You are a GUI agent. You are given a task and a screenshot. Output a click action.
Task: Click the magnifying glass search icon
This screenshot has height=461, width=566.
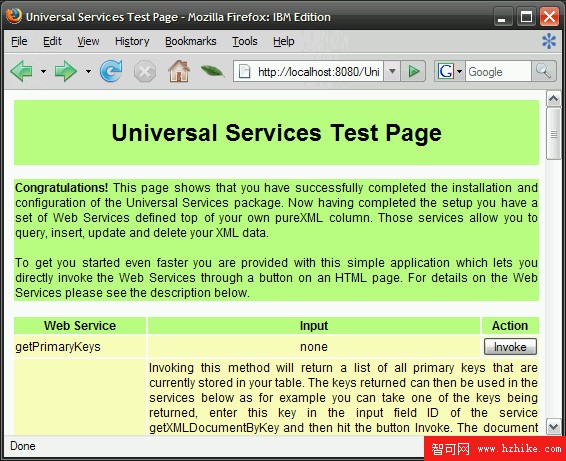544,71
